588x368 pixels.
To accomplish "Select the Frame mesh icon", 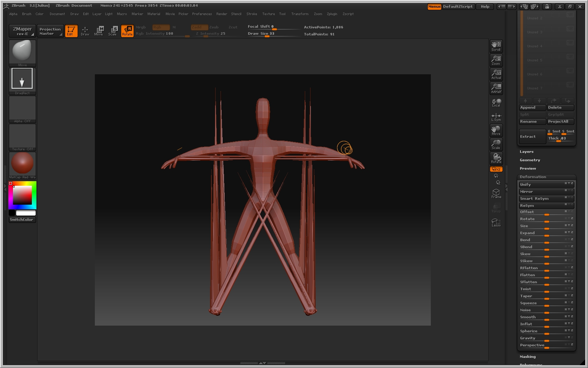I will (496, 193).
